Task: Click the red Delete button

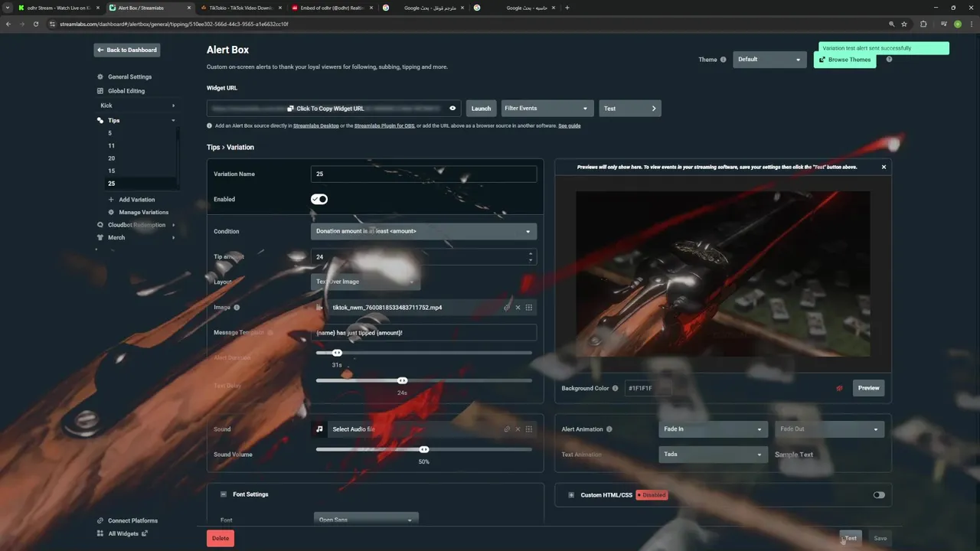Action: point(220,538)
